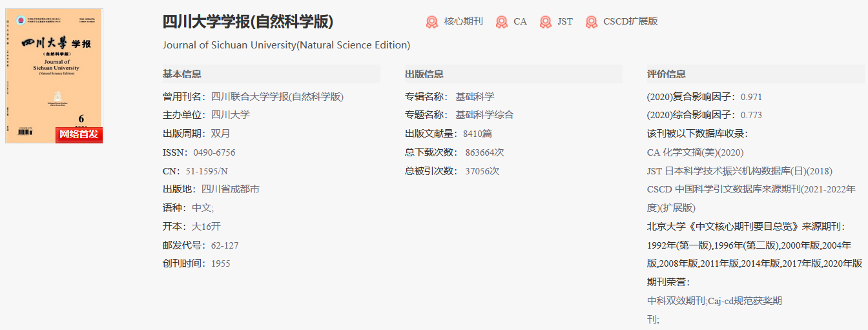Viewport: 868px width, 330px height.
Task: Select the CSCD扩展版 label
Action: tap(630, 21)
